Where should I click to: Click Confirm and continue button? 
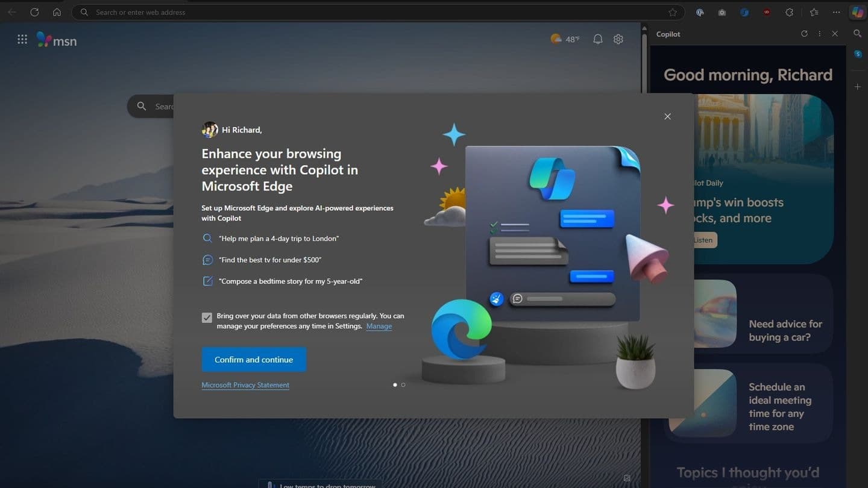pyautogui.click(x=254, y=360)
